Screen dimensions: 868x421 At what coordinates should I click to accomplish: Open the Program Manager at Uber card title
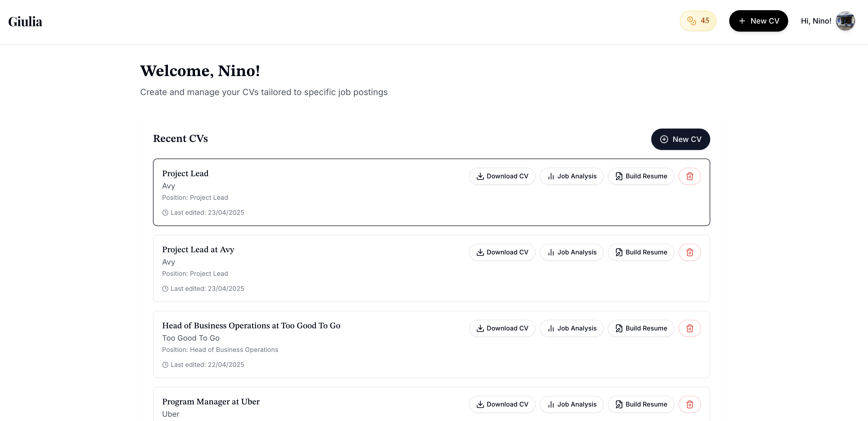(211, 402)
